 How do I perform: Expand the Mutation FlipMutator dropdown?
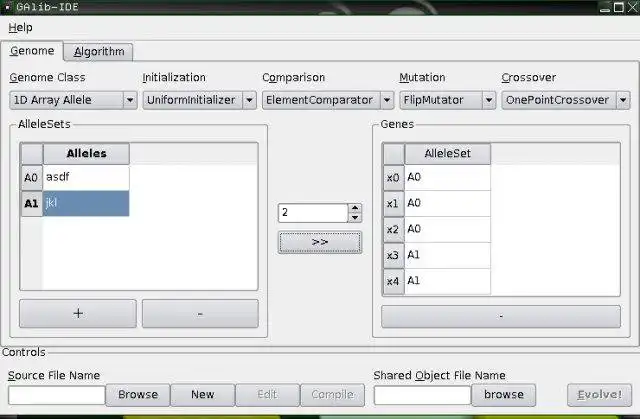447,100
